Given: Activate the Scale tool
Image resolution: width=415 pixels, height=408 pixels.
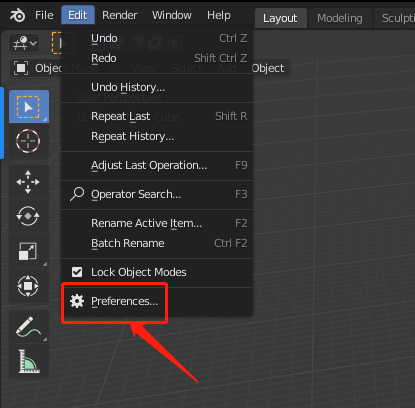Looking at the screenshot, I should tap(28, 251).
